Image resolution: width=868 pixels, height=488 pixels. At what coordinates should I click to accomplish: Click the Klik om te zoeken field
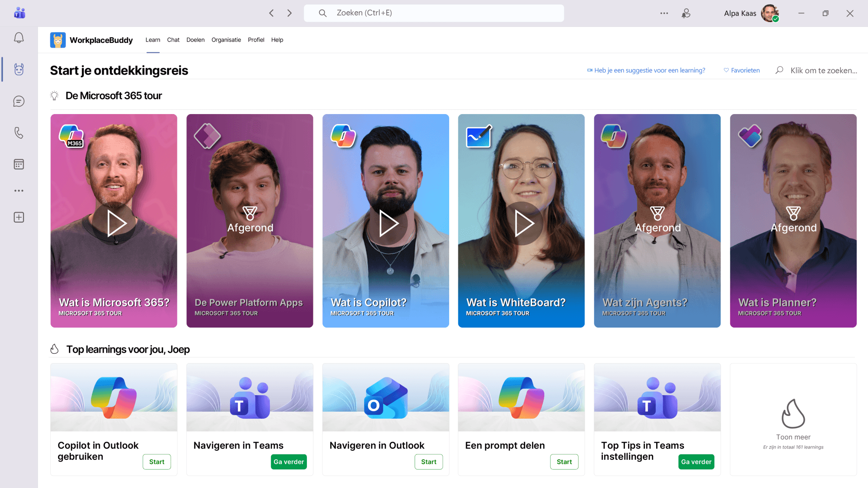click(x=824, y=70)
